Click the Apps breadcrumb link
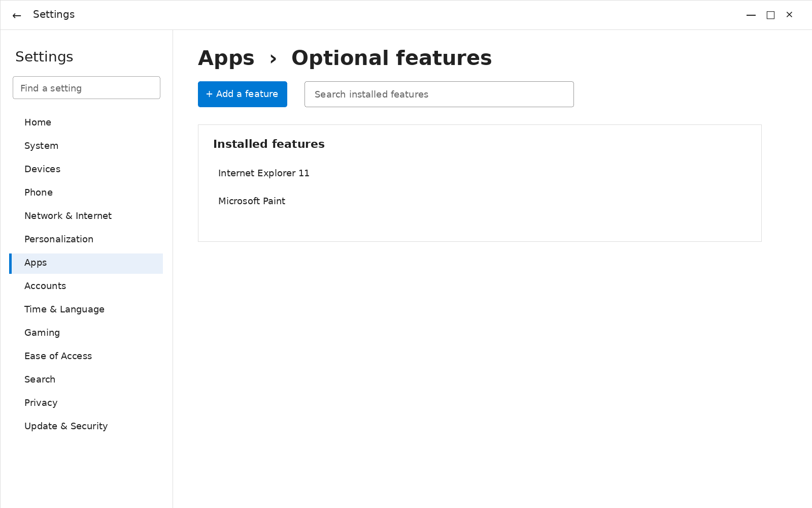The height and width of the screenshot is (508, 812). 226,58
